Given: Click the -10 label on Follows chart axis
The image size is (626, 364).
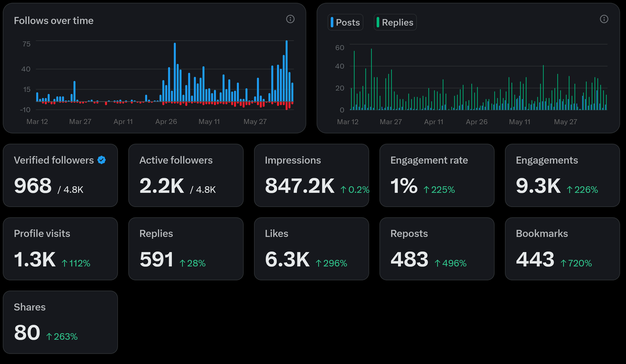Looking at the screenshot, I should [25, 109].
